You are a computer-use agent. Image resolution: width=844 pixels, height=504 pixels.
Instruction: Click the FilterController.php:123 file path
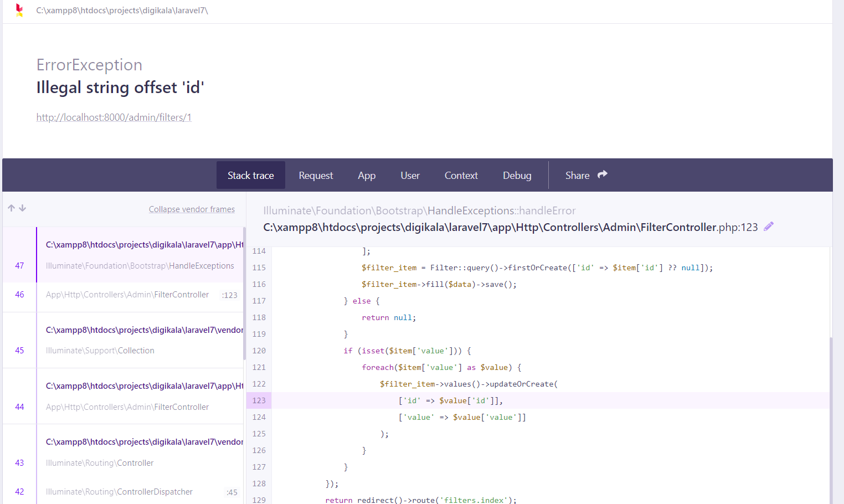coord(511,227)
